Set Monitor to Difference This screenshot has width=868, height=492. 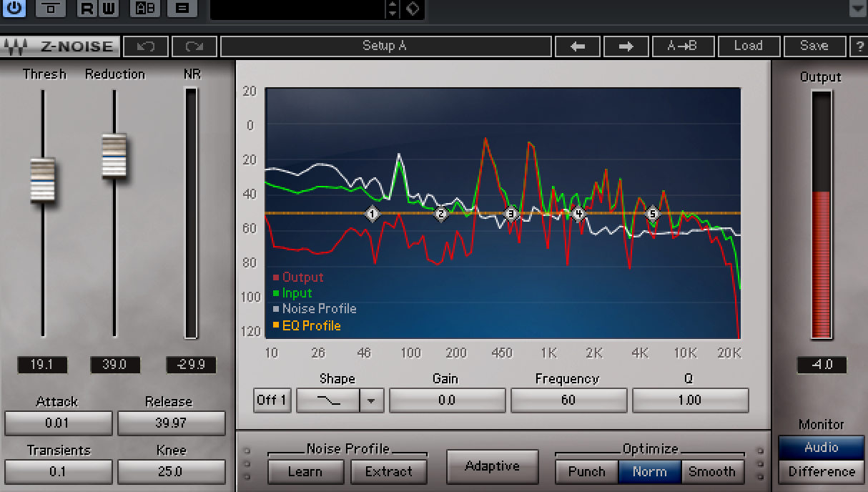(x=822, y=471)
